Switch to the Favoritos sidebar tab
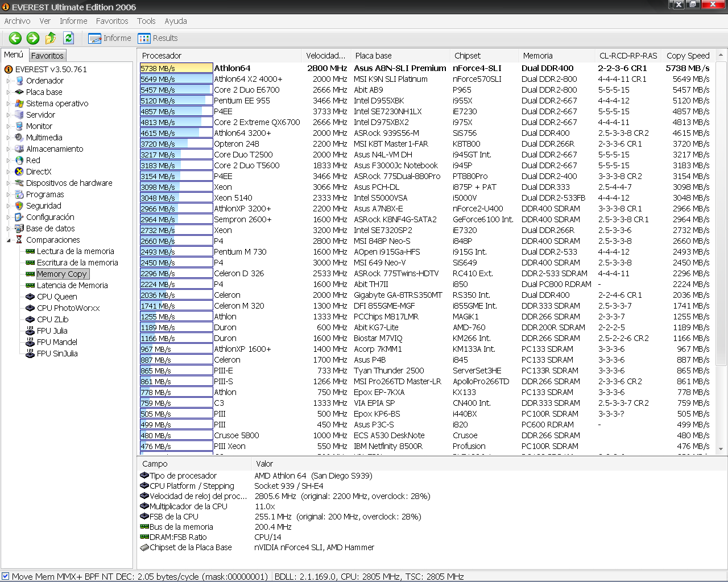This screenshot has width=728, height=582. click(x=47, y=56)
